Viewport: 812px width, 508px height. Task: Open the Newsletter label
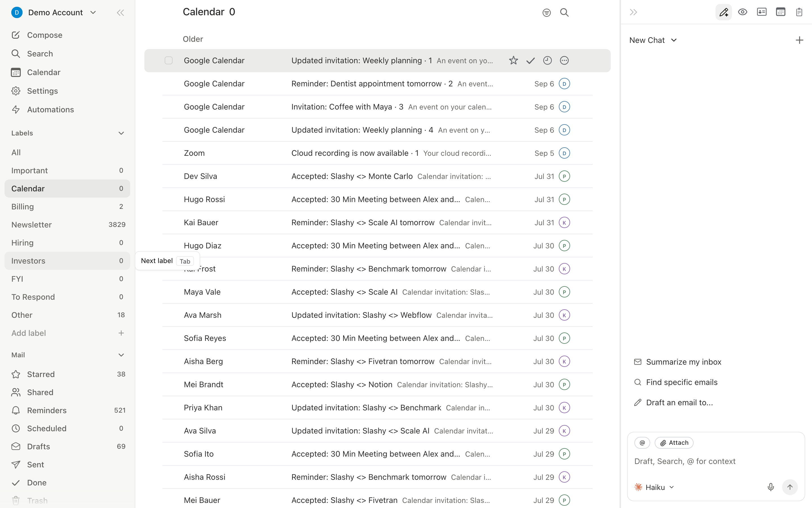(x=67, y=225)
